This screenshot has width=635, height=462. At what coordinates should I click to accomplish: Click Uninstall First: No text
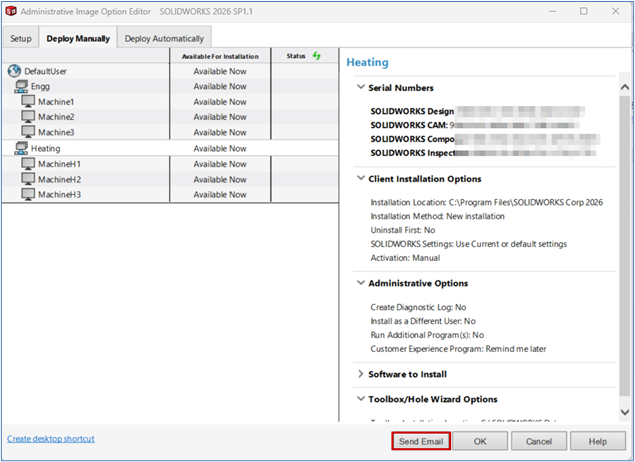403,230
